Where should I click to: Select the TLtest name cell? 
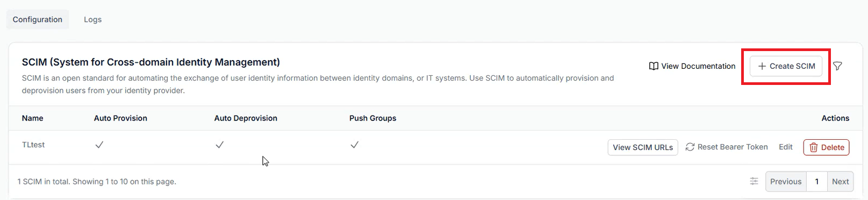coord(33,145)
